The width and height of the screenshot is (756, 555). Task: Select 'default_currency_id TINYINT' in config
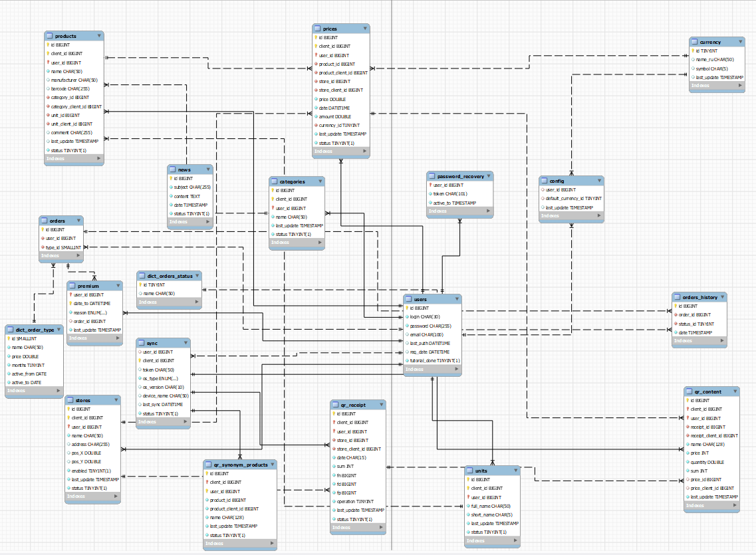(x=572, y=199)
